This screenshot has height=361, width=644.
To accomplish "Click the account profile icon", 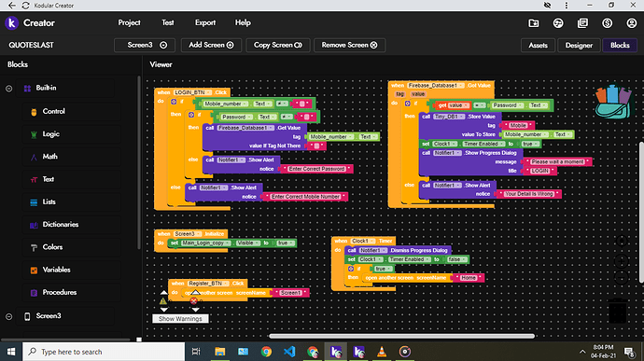I will pyautogui.click(x=631, y=23).
